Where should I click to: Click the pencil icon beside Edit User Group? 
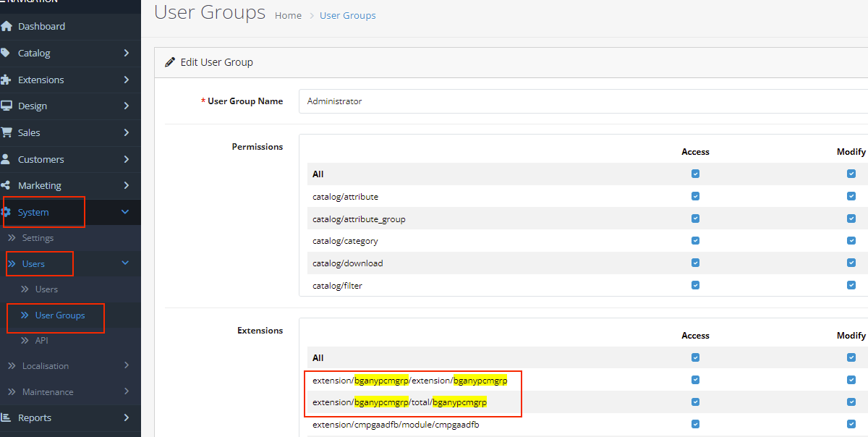coord(170,62)
